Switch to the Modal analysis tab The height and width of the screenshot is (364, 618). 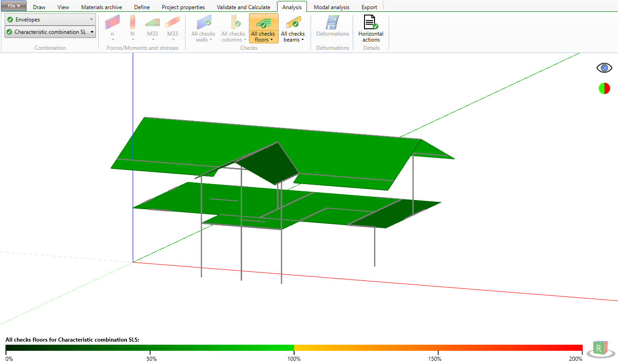[332, 7]
